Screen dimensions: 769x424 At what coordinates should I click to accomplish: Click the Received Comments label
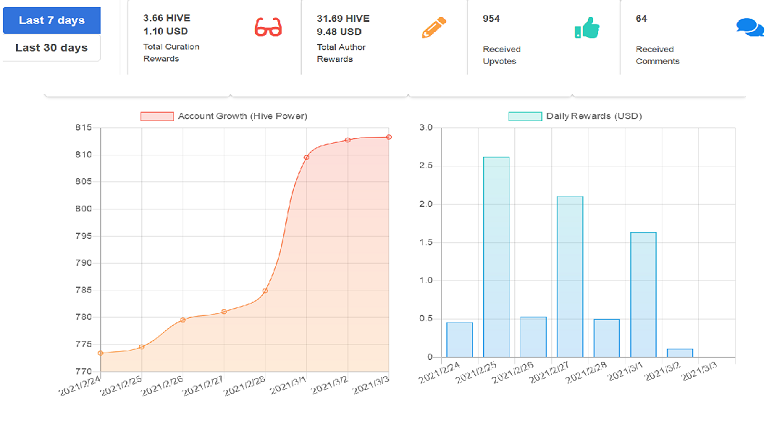(657, 55)
